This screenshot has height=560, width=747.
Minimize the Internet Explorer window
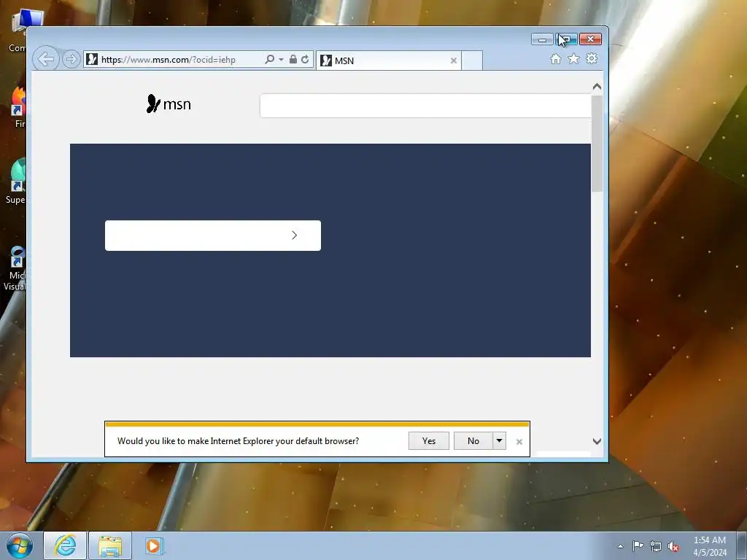pos(542,39)
